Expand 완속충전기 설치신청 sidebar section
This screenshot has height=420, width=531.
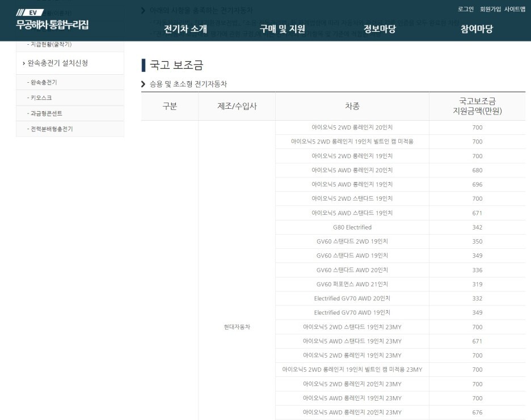pos(70,63)
